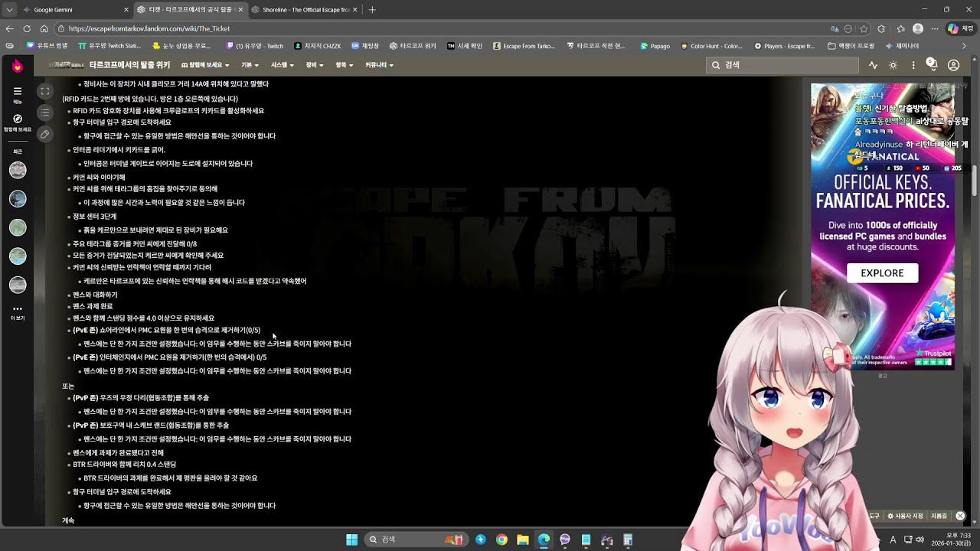
Task: Open the hamburger menu in left sidebar
Action: pos(17,91)
